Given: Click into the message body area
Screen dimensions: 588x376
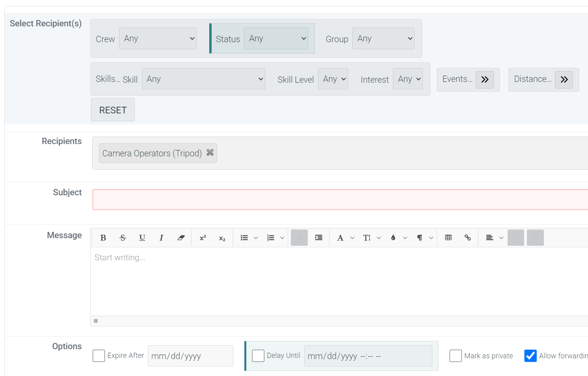Looking at the screenshot, I should click(x=339, y=282).
